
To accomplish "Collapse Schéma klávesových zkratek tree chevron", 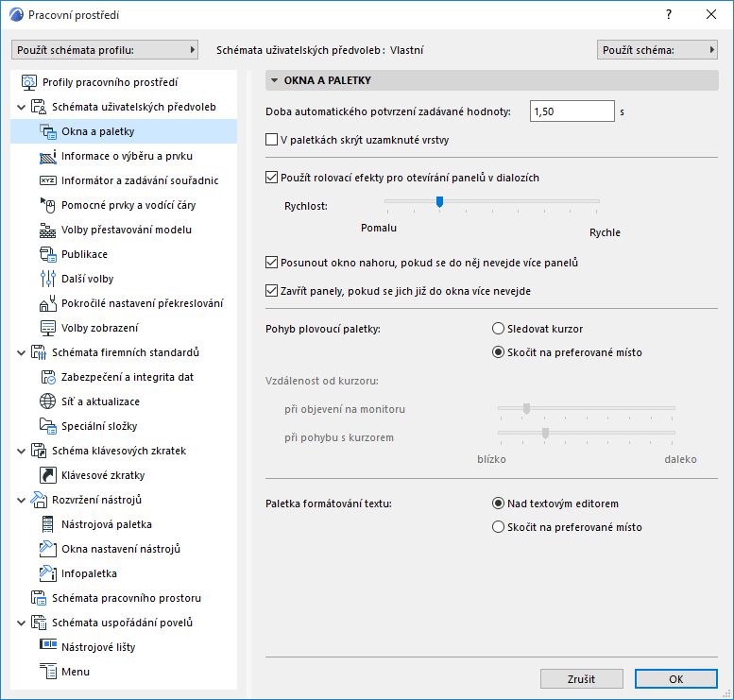I will tap(21, 452).
